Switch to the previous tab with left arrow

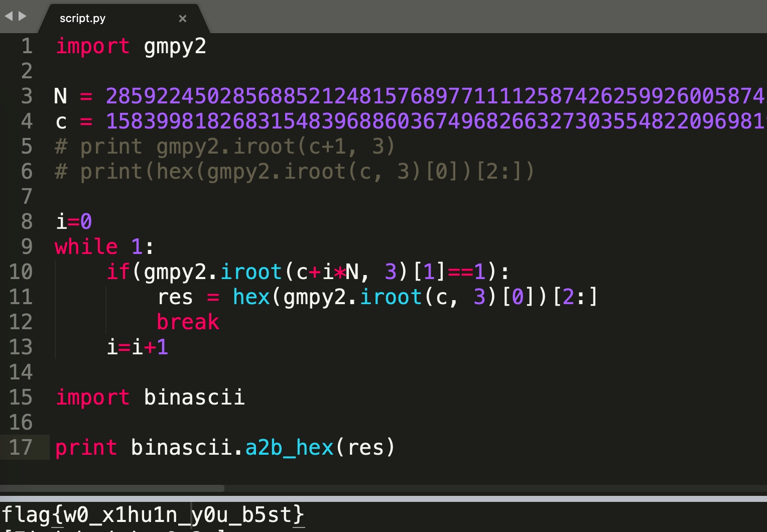click(x=9, y=16)
